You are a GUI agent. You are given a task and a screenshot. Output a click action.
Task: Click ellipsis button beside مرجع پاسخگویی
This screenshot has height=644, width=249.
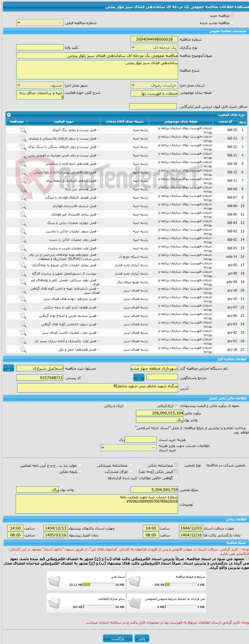click(139, 378)
